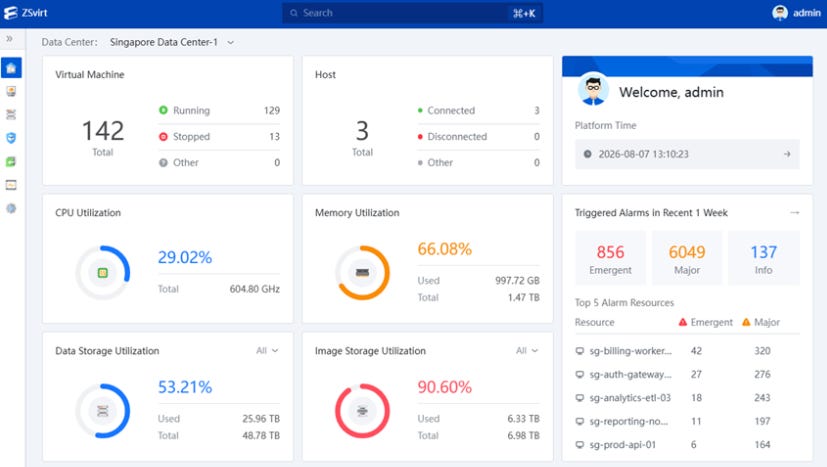Open the gear settings sidebar icon
Screen dimensions: 827x467
[11, 208]
